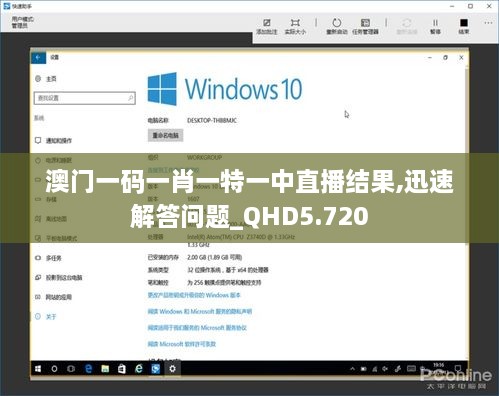Open 多任务 settings page
Screen dimensions: 499x396
48,258
